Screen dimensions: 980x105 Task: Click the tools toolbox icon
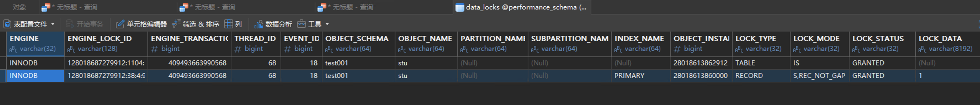(301, 24)
